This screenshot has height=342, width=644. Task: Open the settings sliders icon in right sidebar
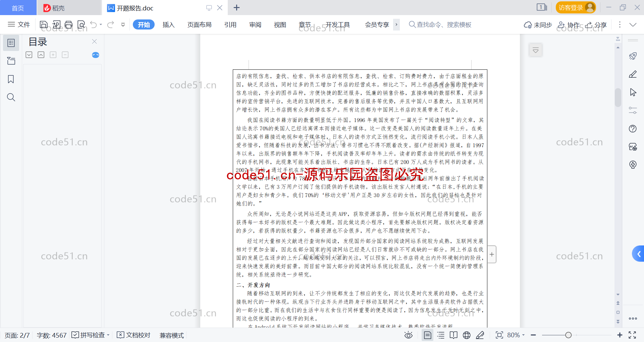click(x=633, y=110)
